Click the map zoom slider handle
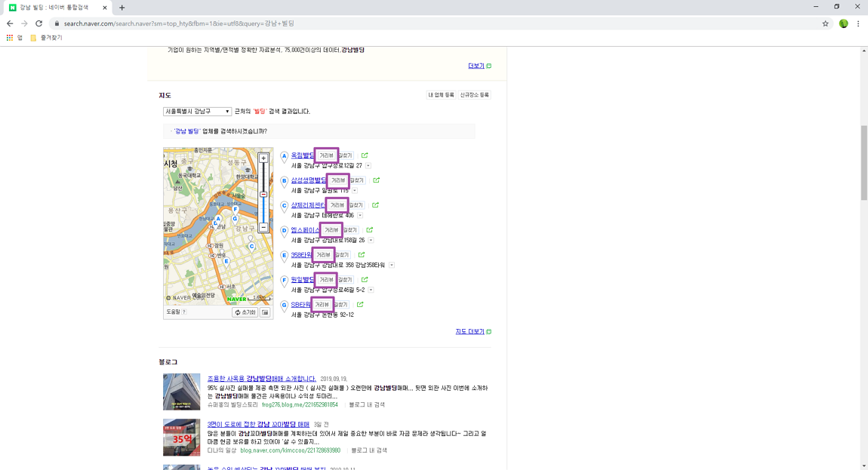Viewport: 868px width, 470px height. (x=263, y=195)
